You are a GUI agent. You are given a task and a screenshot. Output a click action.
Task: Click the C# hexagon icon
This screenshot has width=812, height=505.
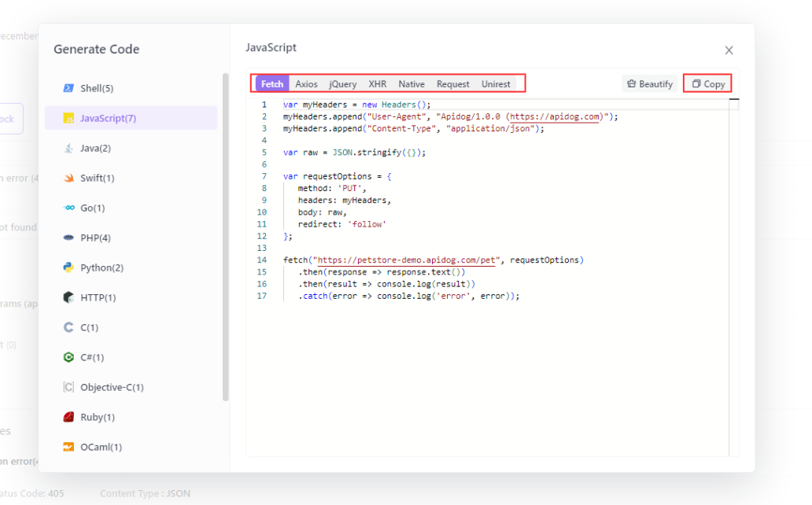tap(68, 357)
